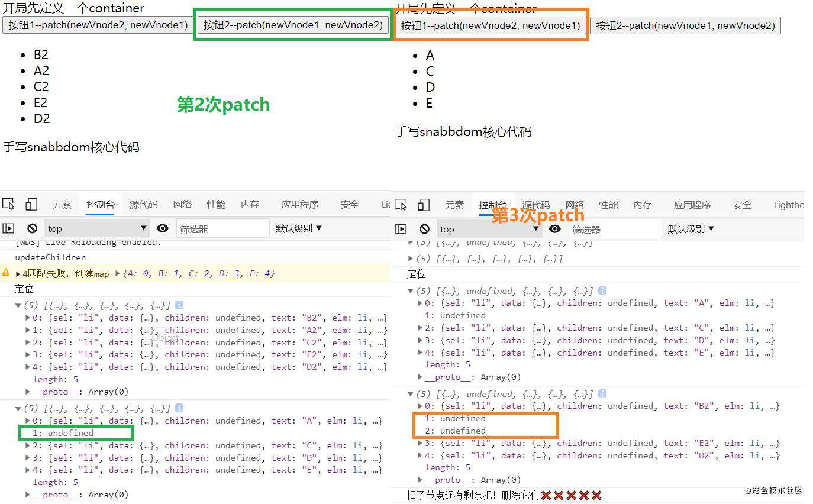Open 源代码 tab in left DevTools
813x504 pixels.
click(144, 204)
